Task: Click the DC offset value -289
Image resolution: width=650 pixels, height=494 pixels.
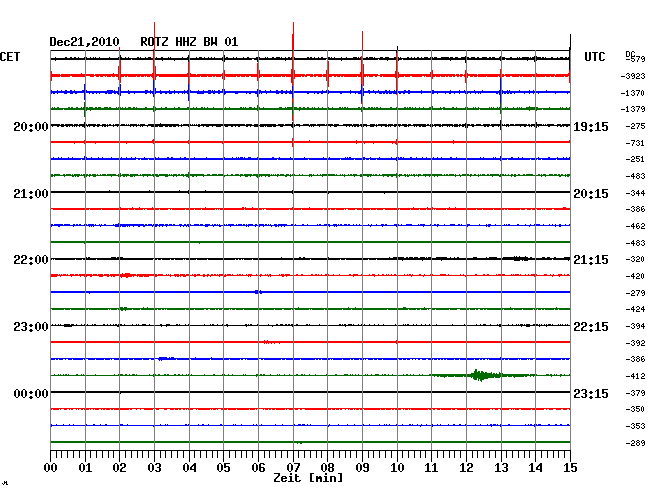Action: coord(635,443)
